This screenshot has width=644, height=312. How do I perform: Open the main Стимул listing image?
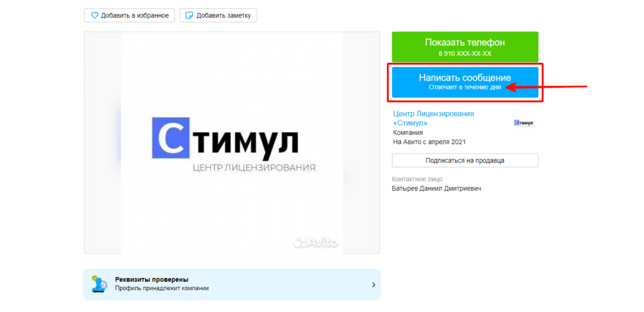[x=232, y=143]
